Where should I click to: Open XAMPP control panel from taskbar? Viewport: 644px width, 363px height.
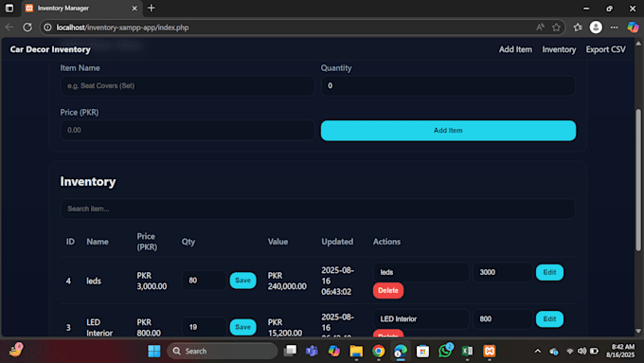point(490,351)
